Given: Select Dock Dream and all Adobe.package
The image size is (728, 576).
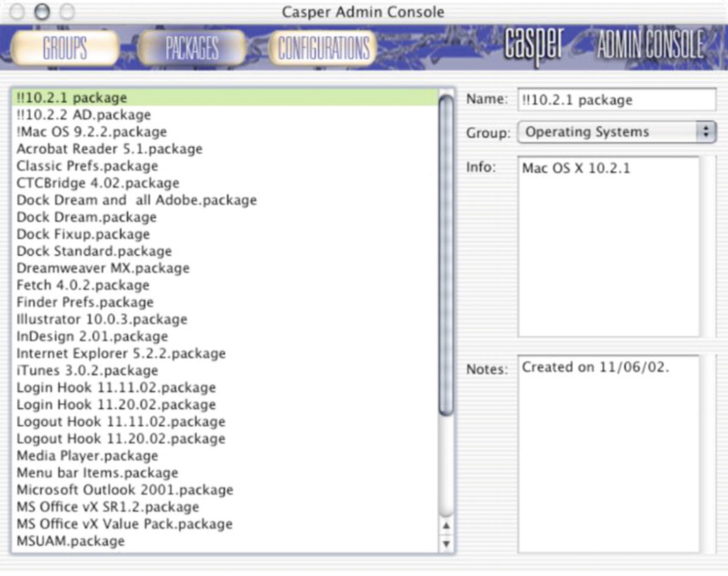Looking at the screenshot, I should [225, 200].
